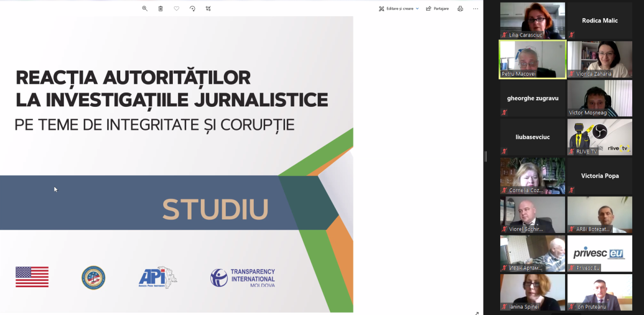Click the divider handle beside participant panel
Image resolution: width=644 pixels, height=315 pixels.
click(x=485, y=156)
